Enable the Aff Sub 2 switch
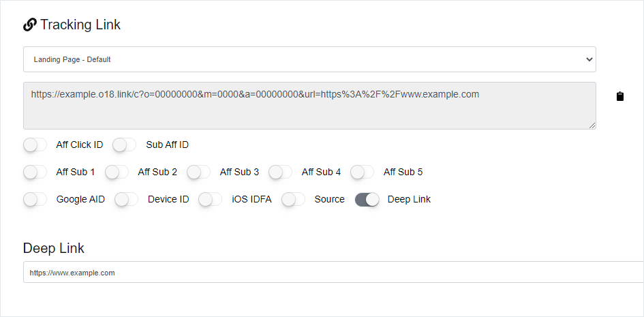The width and height of the screenshot is (644, 317). pyautogui.click(x=117, y=172)
